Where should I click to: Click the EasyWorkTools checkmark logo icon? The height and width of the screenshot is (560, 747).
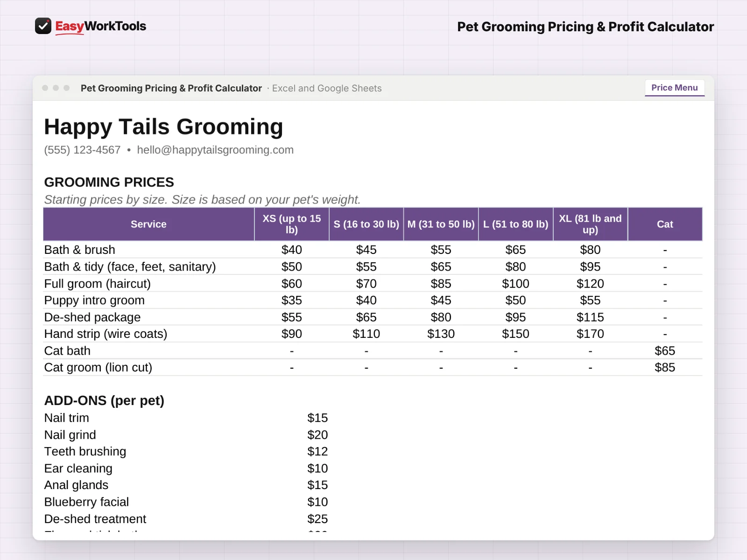(43, 26)
